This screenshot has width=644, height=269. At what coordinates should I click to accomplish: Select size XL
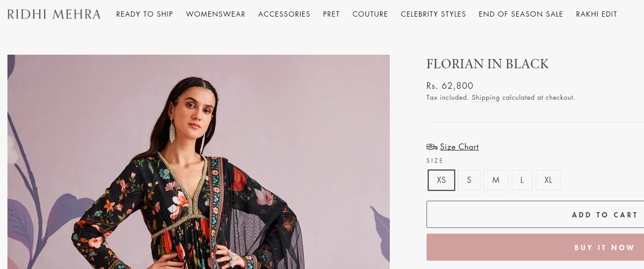[548, 180]
